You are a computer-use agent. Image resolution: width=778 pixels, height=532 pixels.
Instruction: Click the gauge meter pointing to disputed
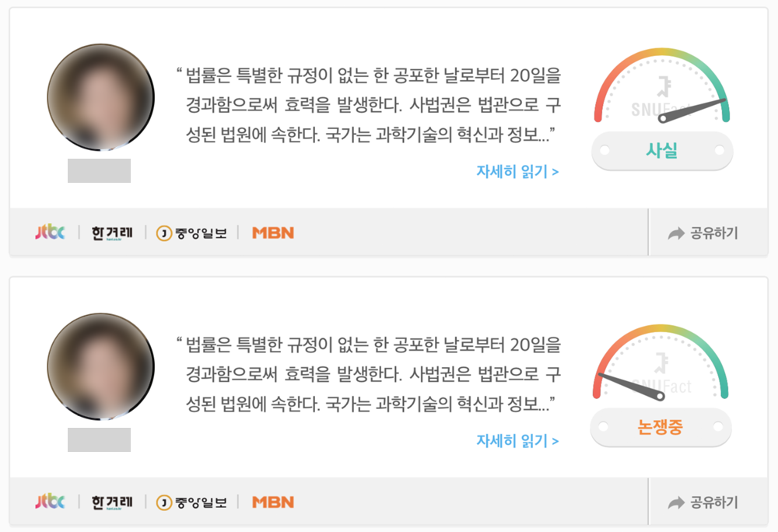point(661,362)
